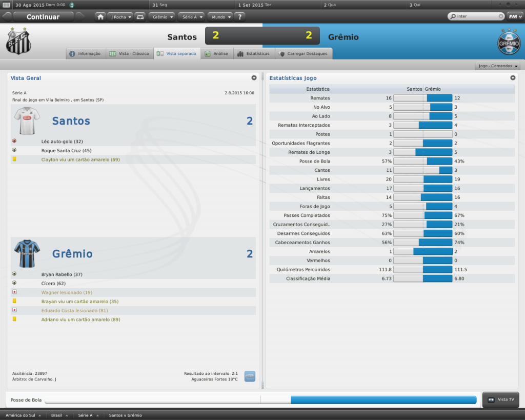Click the search field containing 'inter'
The width and height of the screenshot is (525, 420).
click(474, 16)
